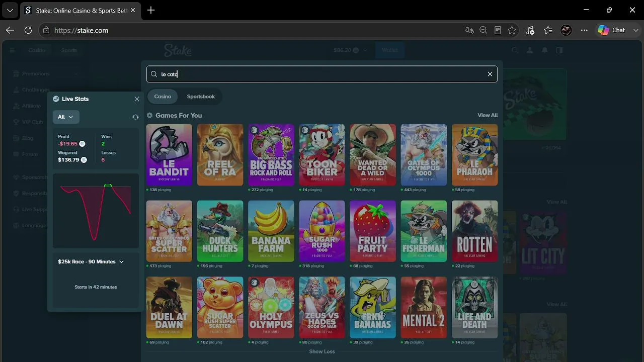Reload the stake.com page
Image resolution: width=644 pixels, height=362 pixels.
(x=28, y=30)
